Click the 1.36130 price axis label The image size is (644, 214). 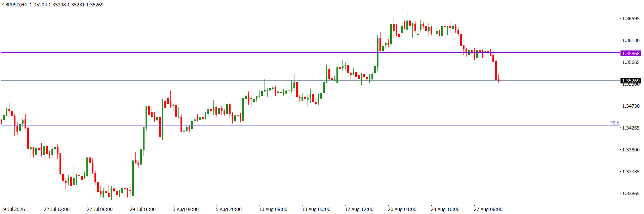click(x=631, y=40)
